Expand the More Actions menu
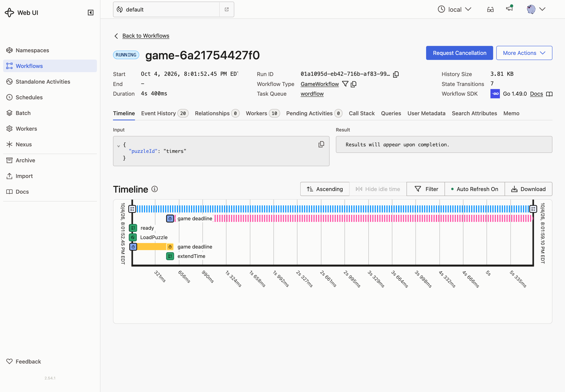 tap(524, 53)
